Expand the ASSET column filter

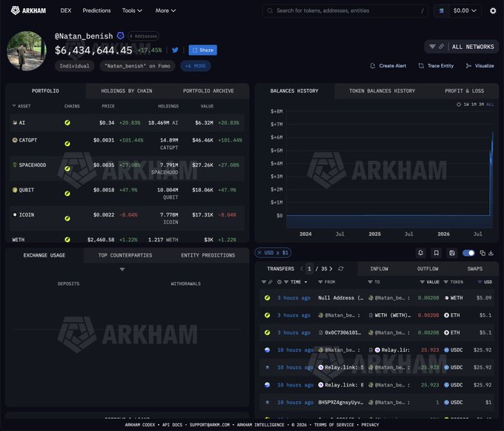click(x=14, y=105)
